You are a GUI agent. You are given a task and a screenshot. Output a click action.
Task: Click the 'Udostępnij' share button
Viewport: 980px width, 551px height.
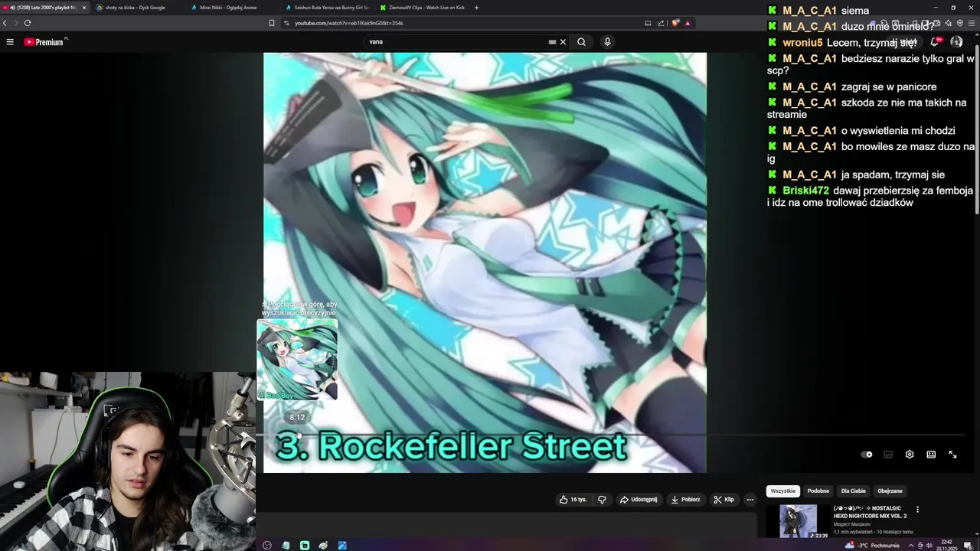[x=639, y=500]
